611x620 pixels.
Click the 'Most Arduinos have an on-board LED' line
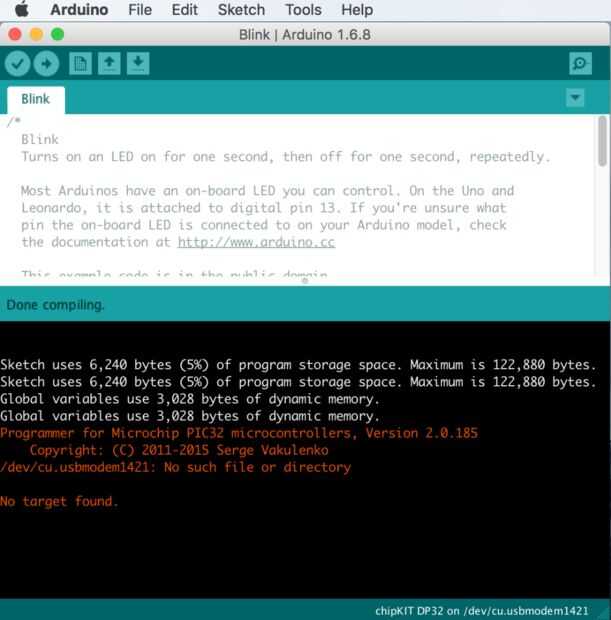267,191
